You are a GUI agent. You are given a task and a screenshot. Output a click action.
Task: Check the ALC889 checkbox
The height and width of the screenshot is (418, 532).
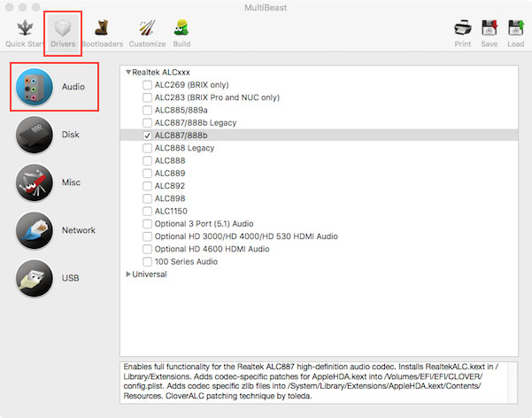147,174
